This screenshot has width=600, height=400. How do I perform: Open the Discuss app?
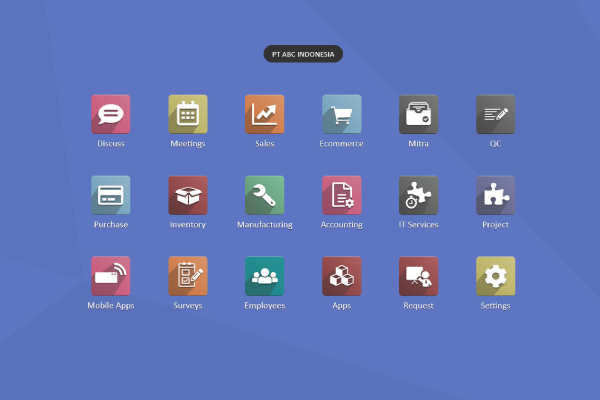point(111,114)
